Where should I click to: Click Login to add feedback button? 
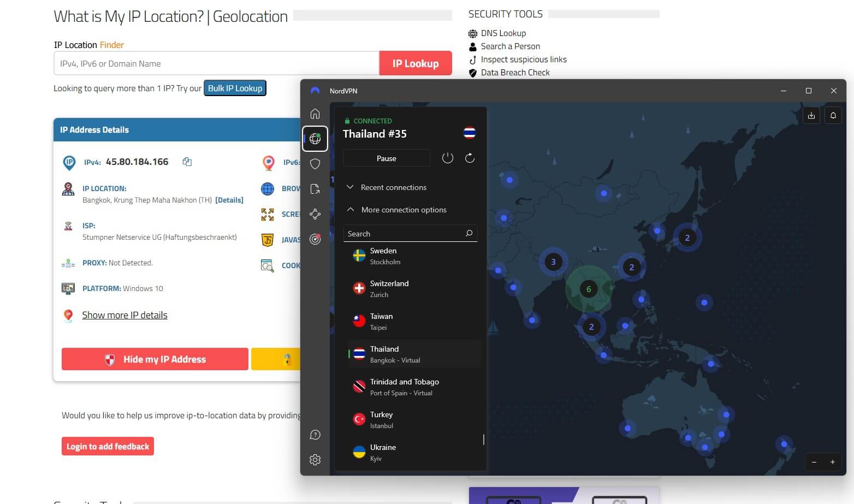pos(108,446)
